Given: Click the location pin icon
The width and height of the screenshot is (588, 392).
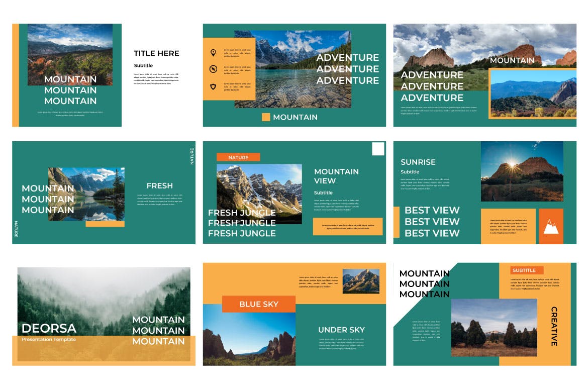Looking at the screenshot, I should click(x=213, y=52).
